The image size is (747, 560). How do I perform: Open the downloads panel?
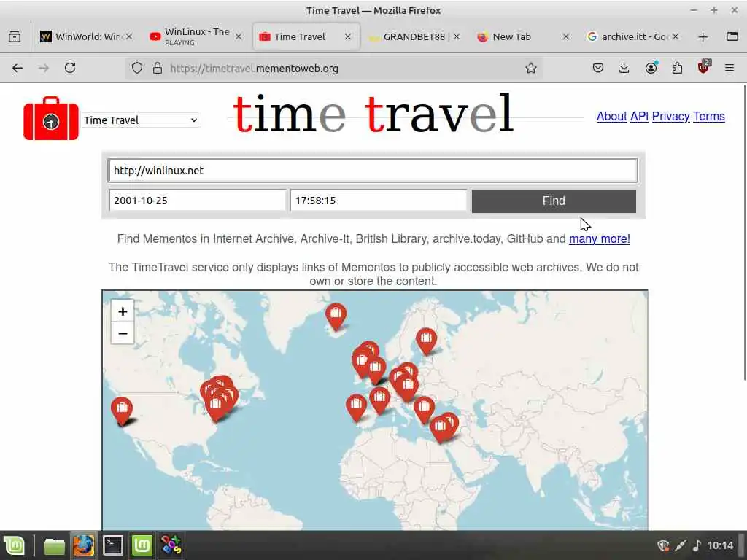tap(624, 68)
